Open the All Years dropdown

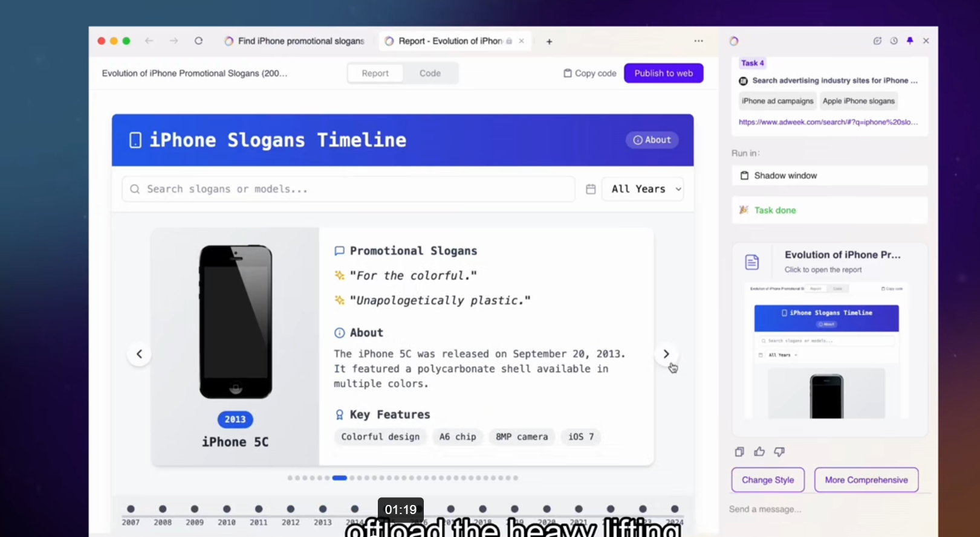tap(643, 189)
